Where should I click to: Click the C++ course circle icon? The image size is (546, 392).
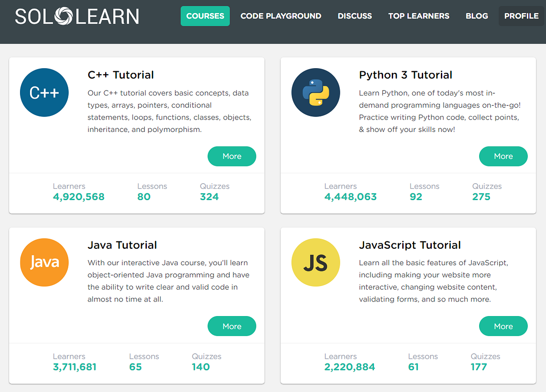pos(44,92)
